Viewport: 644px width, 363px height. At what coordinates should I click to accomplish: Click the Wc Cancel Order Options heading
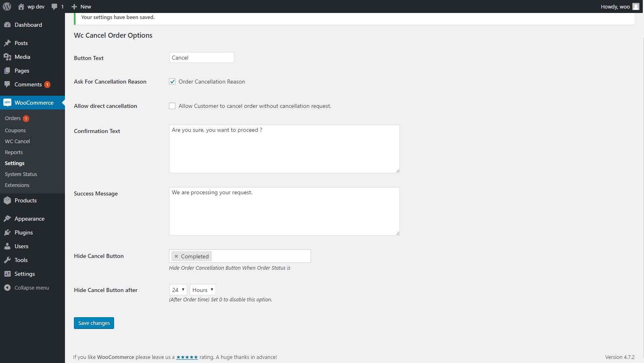113,35
